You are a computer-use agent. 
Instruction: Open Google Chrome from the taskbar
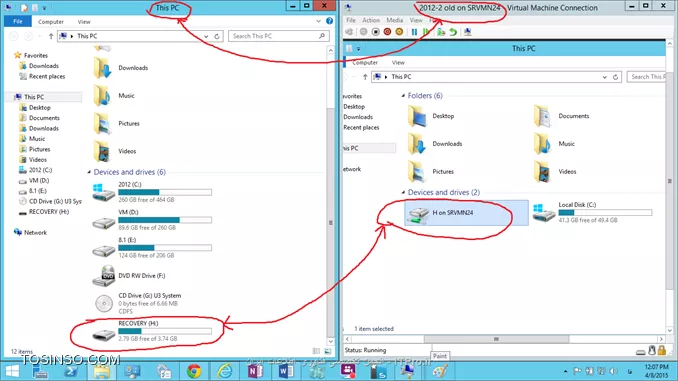(x=194, y=371)
